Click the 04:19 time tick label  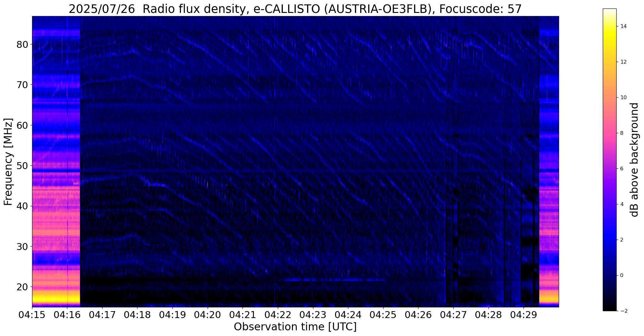tap(172, 315)
